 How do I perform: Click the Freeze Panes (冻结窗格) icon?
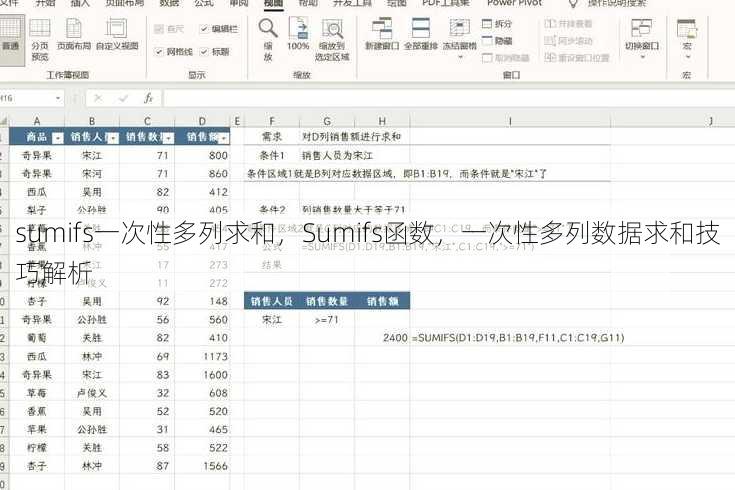tap(460, 29)
